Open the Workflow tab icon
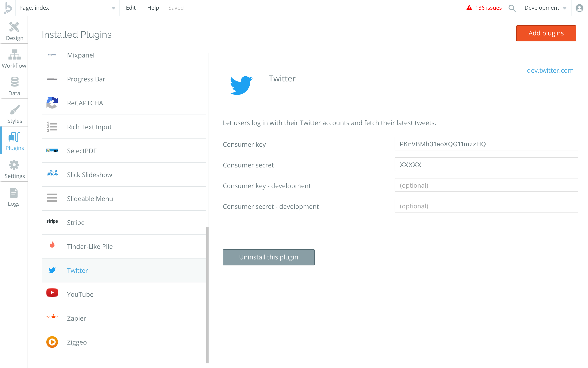588x368 pixels. pos(14,55)
